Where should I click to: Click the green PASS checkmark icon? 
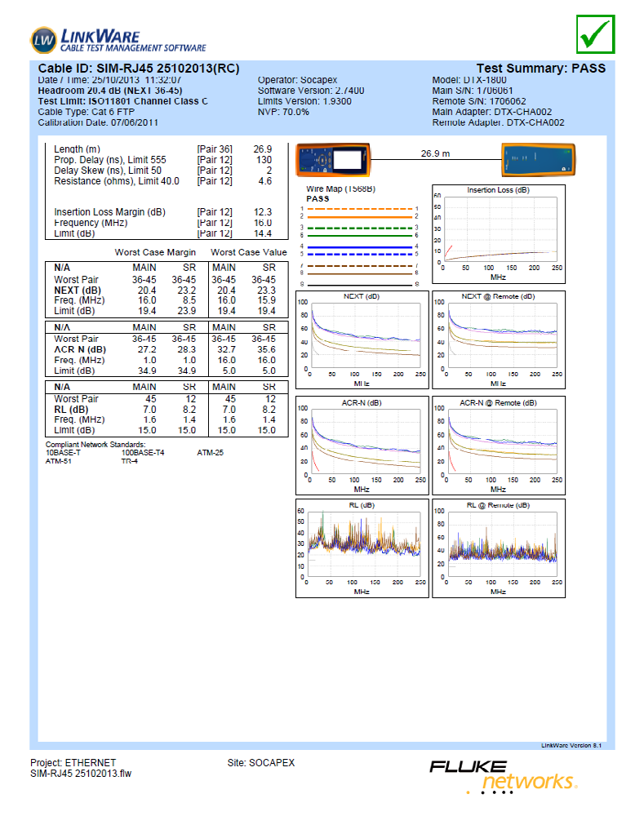tap(597, 33)
